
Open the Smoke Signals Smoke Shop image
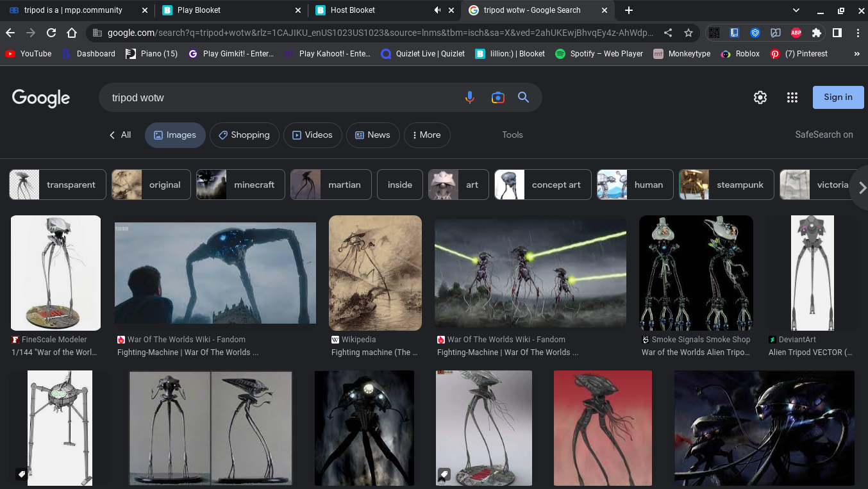tap(696, 273)
